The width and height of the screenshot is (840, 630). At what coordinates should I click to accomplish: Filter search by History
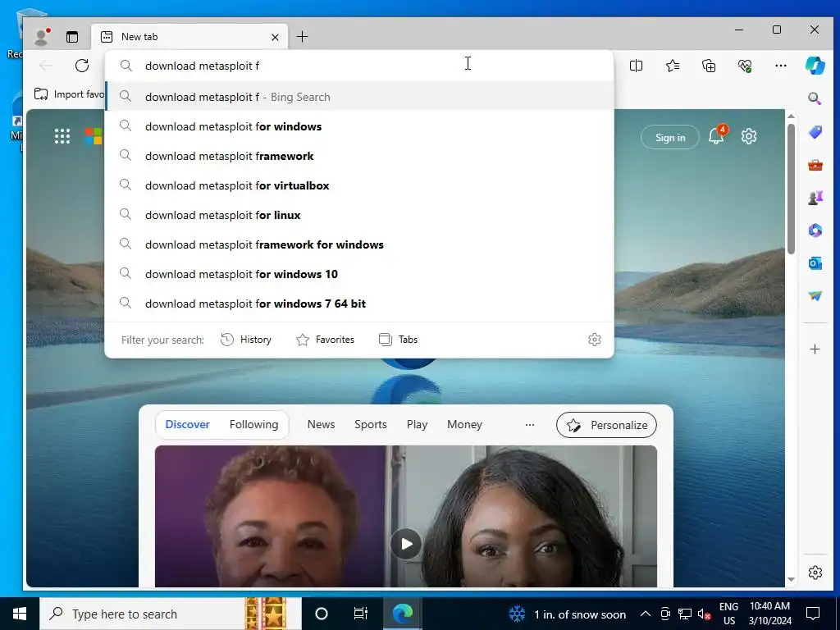tap(246, 340)
